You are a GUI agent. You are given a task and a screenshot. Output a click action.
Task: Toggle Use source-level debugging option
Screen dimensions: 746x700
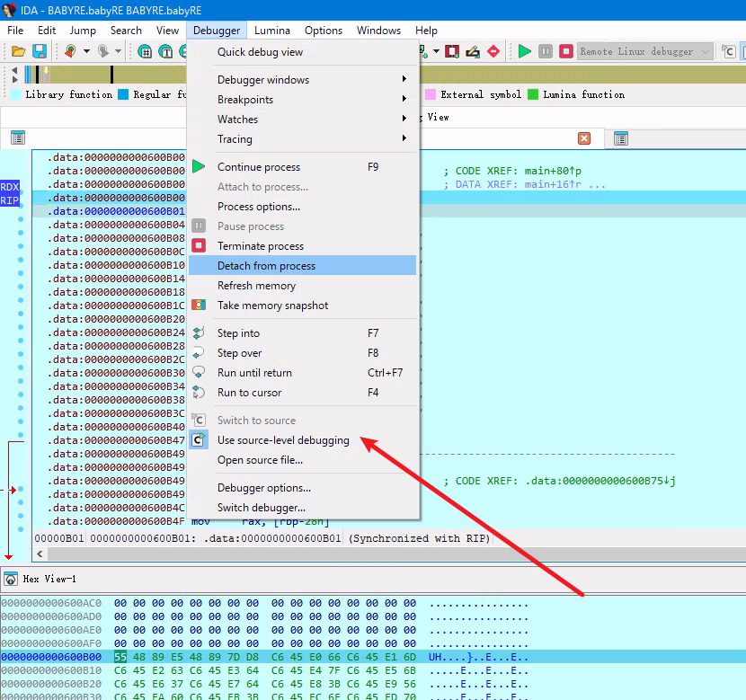click(283, 440)
